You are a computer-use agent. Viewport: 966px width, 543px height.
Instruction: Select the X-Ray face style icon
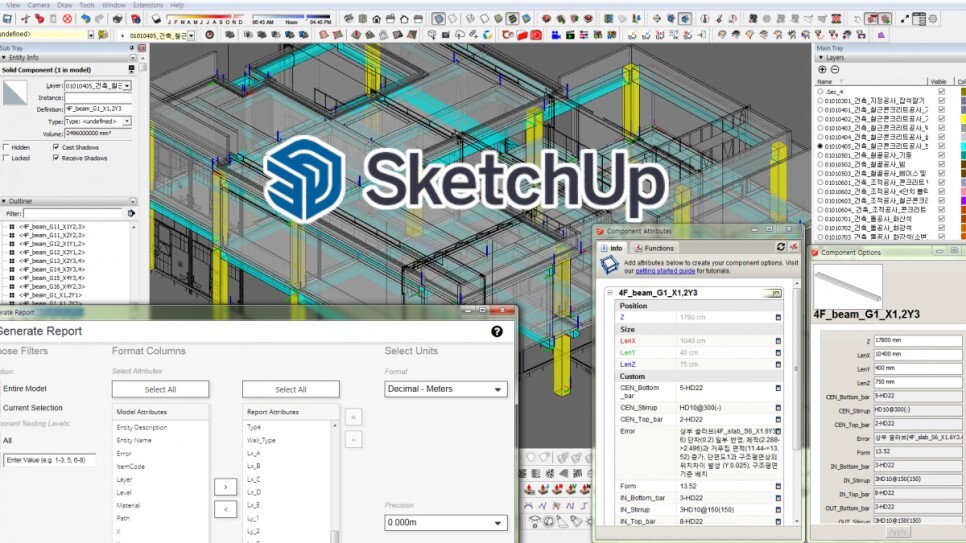click(438, 19)
